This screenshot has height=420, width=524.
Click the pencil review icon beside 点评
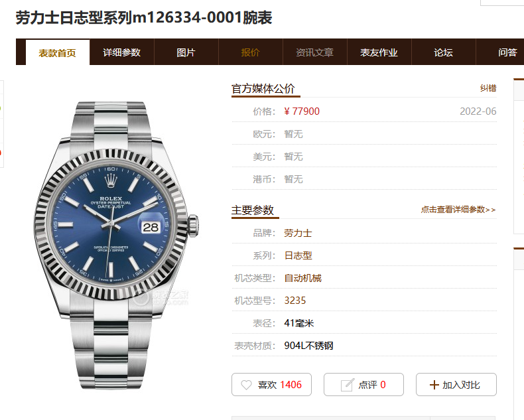click(347, 385)
